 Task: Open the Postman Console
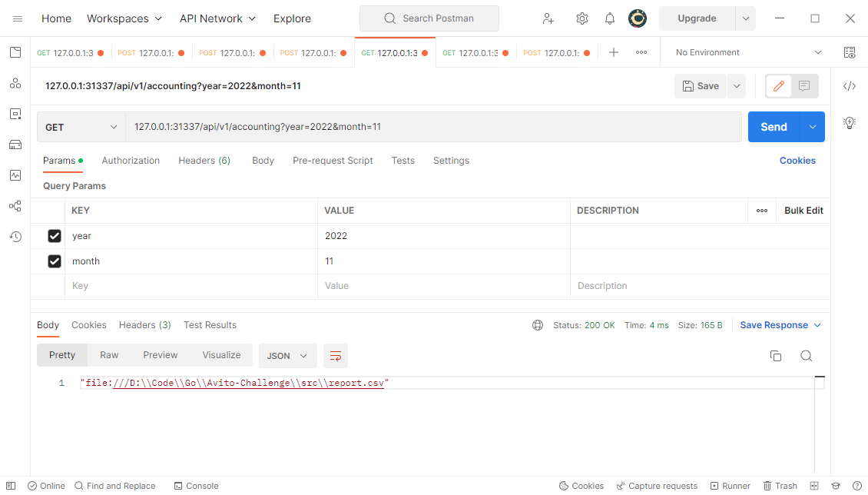[196, 485]
